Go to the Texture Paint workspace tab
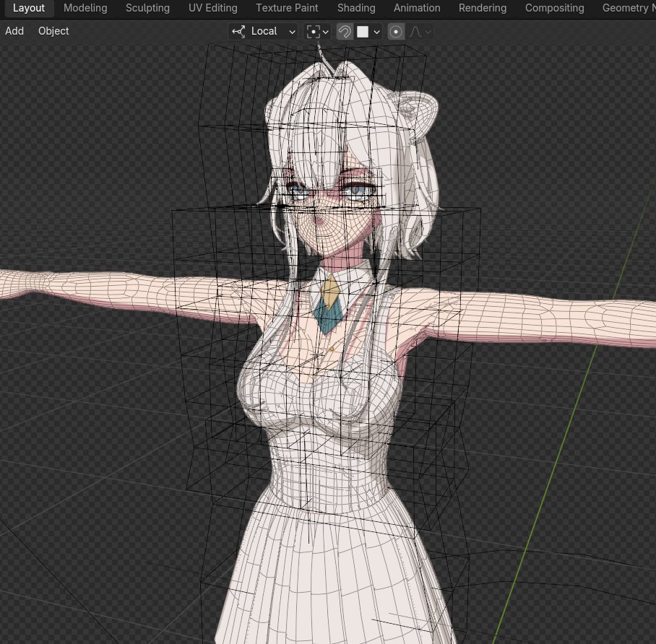This screenshot has height=644, width=656. tap(287, 8)
